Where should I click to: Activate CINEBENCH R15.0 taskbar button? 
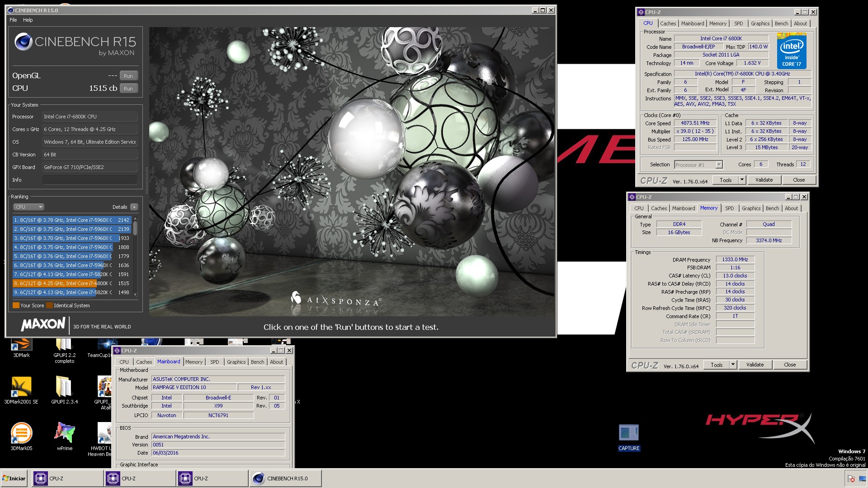(x=285, y=479)
